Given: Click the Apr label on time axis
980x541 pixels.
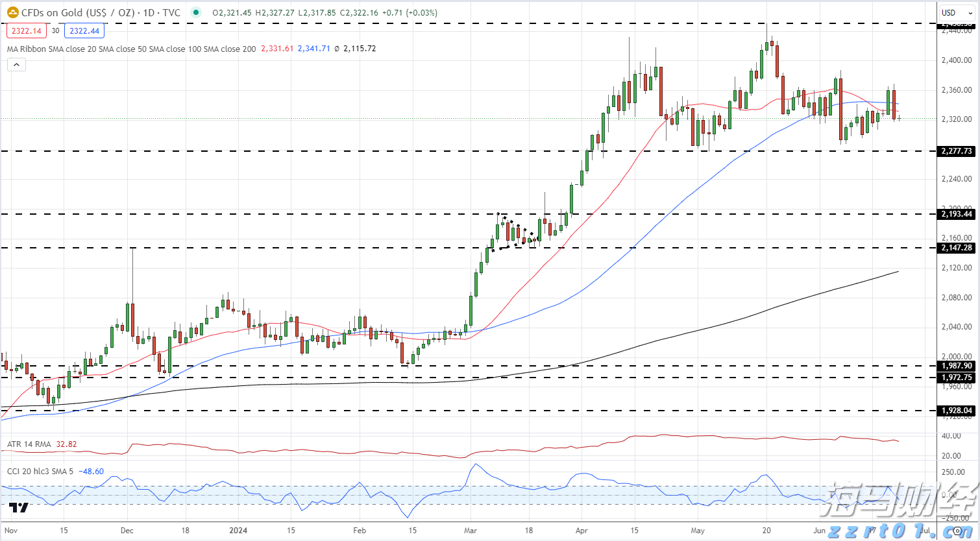Looking at the screenshot, I should click(x=582, y=531).
